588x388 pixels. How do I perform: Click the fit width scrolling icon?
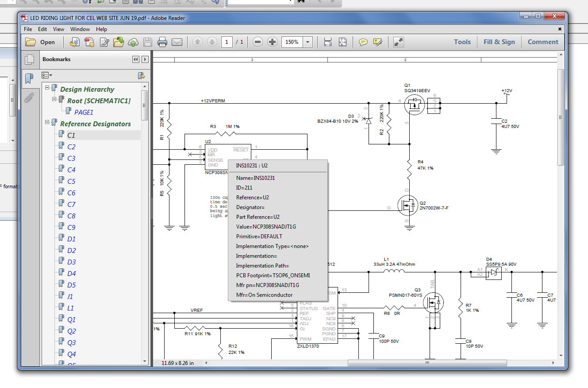328,42
